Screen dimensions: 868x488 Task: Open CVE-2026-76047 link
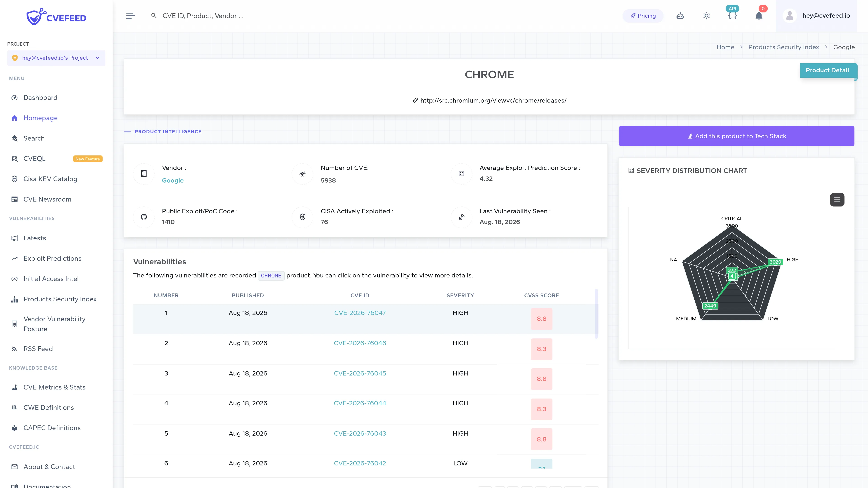(x=360, y=313)
